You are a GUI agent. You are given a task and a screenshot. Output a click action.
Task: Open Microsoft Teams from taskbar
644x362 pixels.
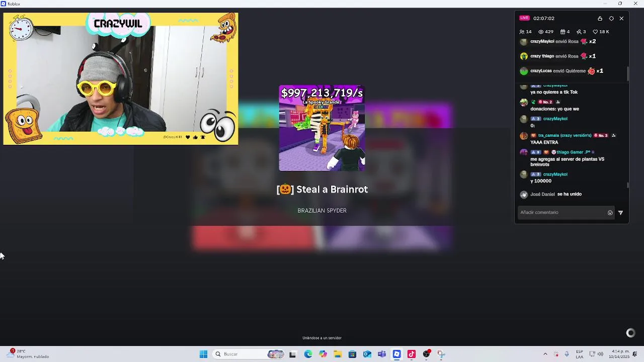(x=382, y=354)
